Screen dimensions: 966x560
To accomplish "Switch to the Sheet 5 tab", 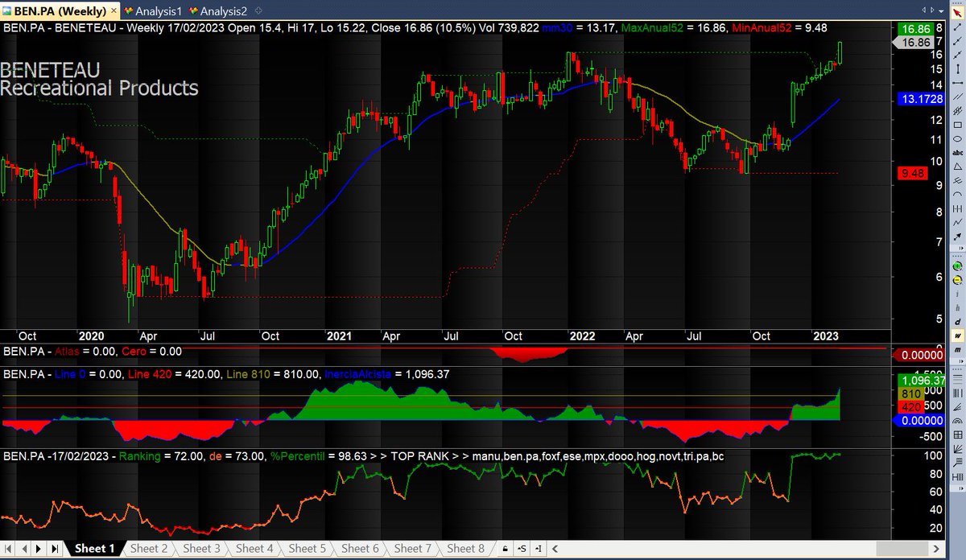I will [306, 549].
